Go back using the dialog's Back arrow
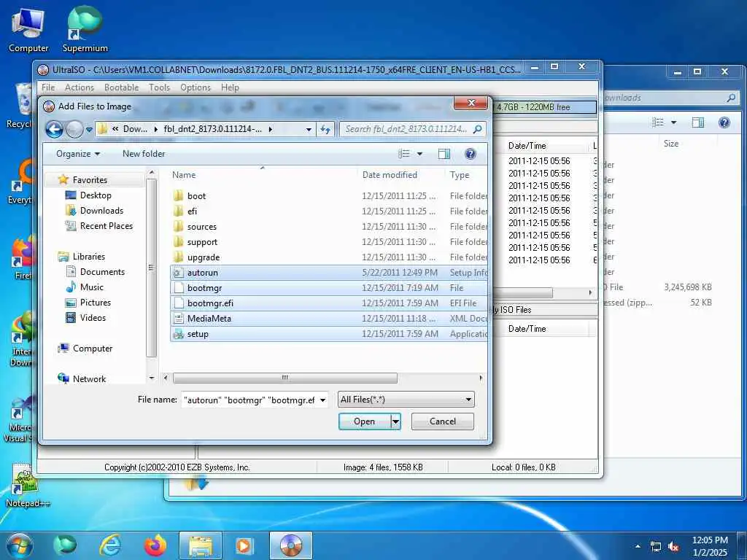Image resolution: width=747 pixels, height=560 pixels. point(54,129)
